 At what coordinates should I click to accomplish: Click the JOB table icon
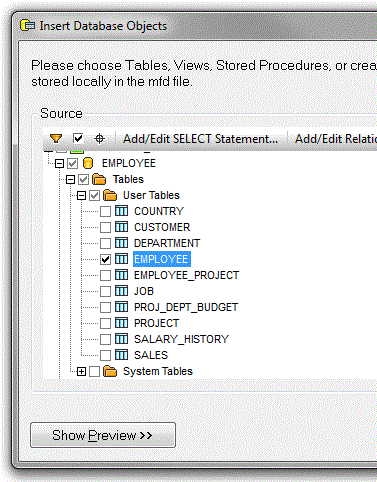pyautogui.click(x=121, y=291)
